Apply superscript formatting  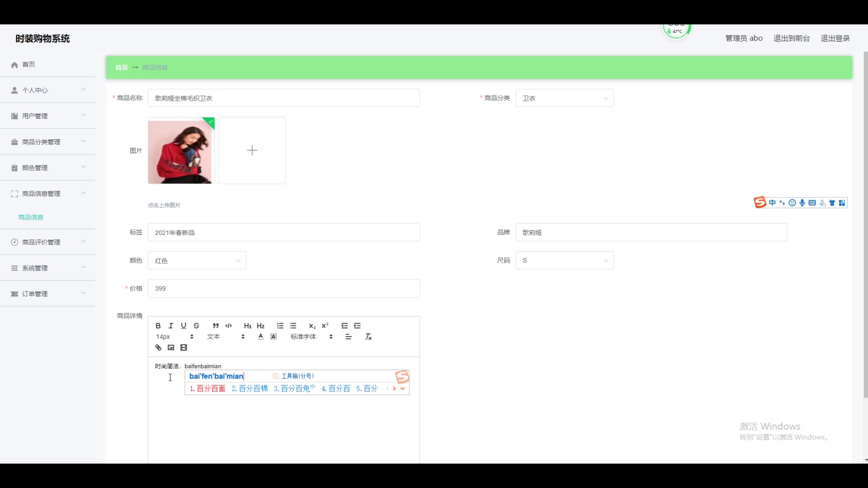[x=325, y=326]
